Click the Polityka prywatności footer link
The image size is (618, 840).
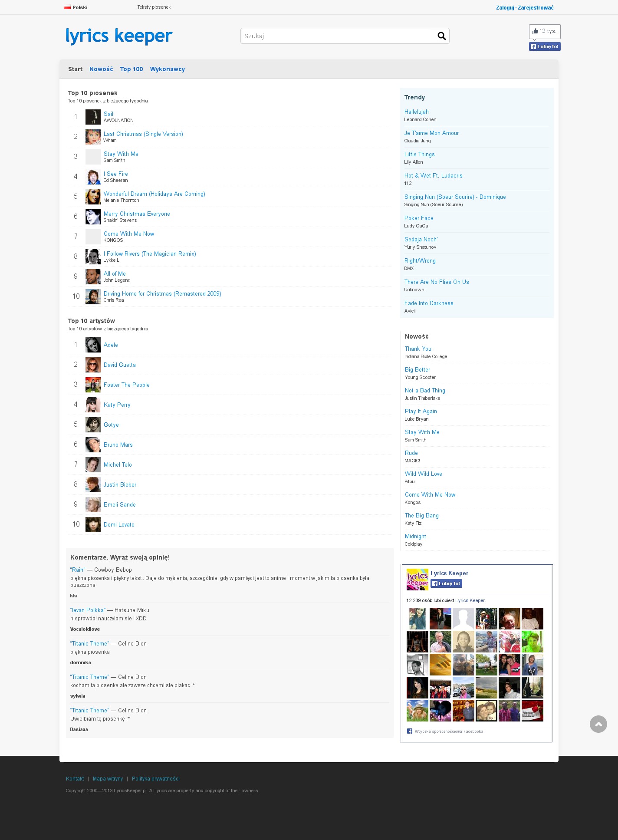pos(156,779)
